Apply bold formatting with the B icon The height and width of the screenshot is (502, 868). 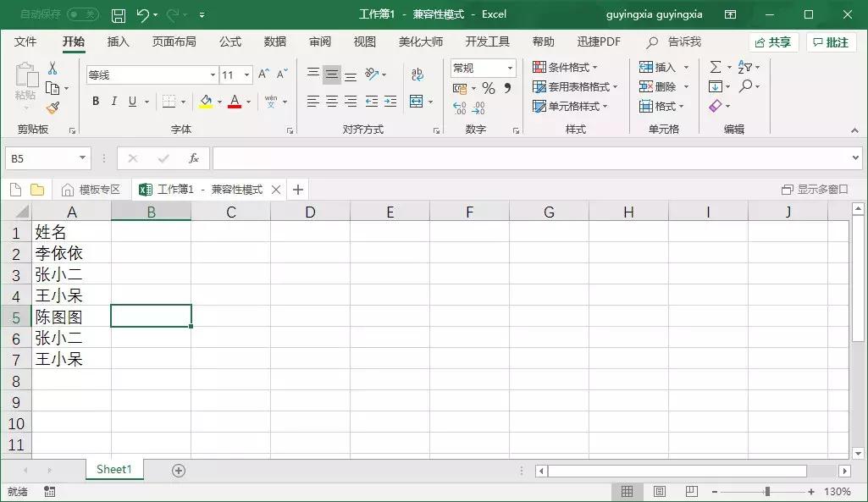click(96, 101)
